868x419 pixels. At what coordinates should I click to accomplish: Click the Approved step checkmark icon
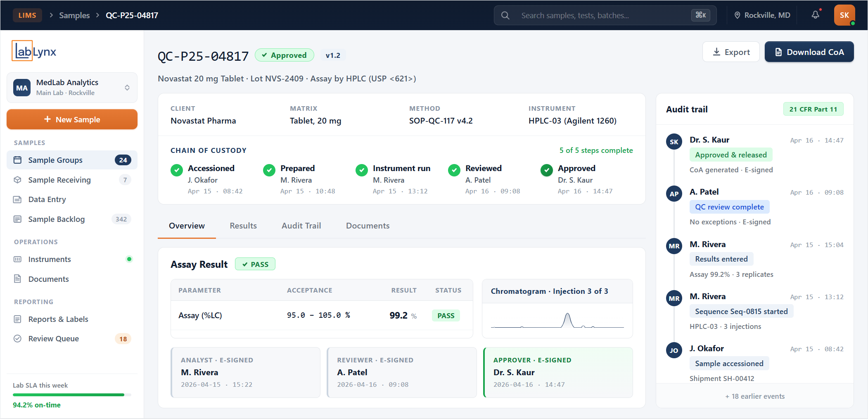547,170
